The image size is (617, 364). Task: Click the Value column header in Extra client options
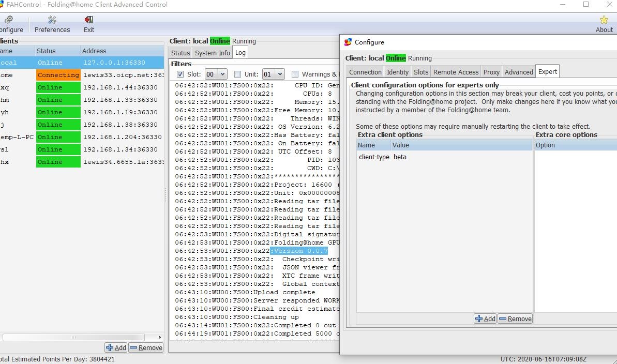pyautogui.click(x=461, y=145)
